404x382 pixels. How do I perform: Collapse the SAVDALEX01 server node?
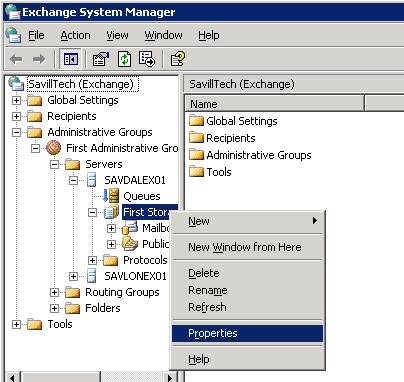tap(73, 180)
